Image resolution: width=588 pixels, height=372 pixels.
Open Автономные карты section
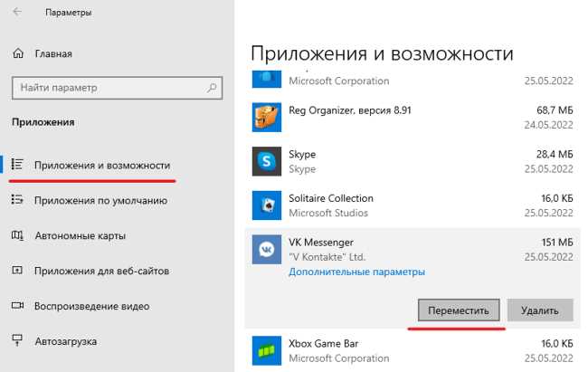(x=81, y=235)
